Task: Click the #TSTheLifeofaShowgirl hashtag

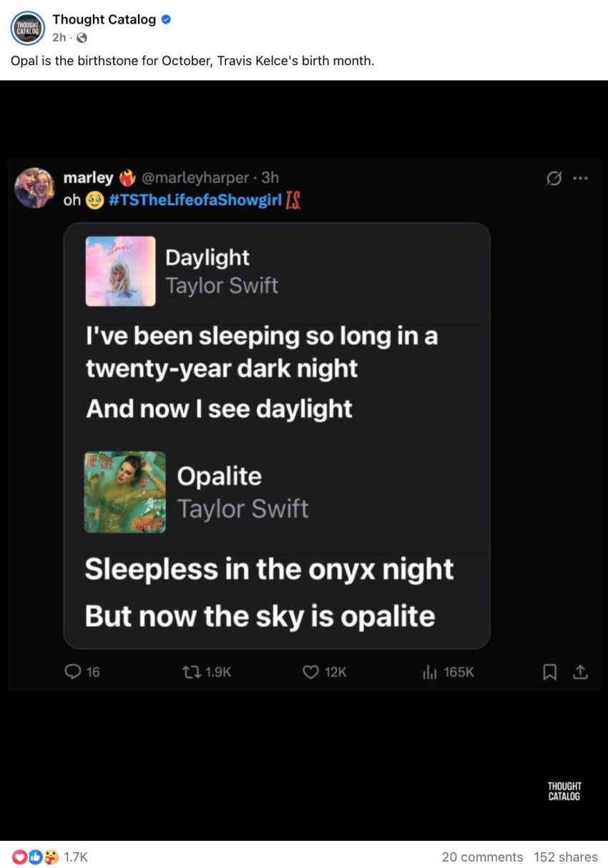Action: coord(195,200)
